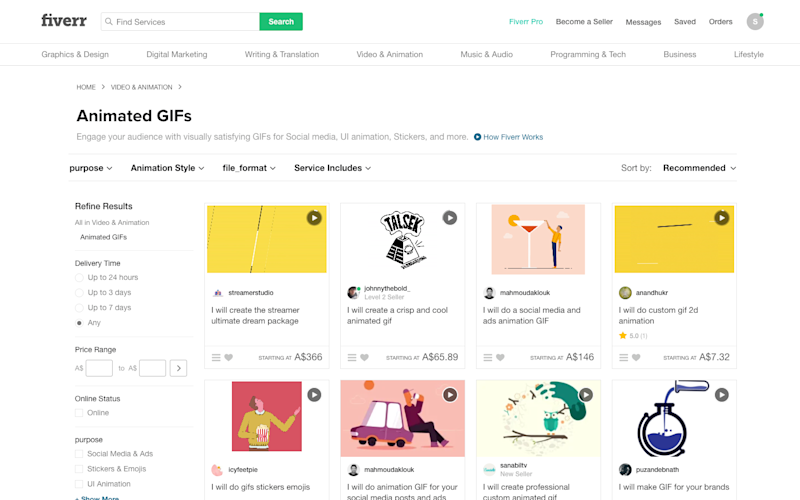The height and width of the screenshot is (500, 800).
Task: Open gig 'I will create a crisp and cool animated gif'
Action: [397, 315]
